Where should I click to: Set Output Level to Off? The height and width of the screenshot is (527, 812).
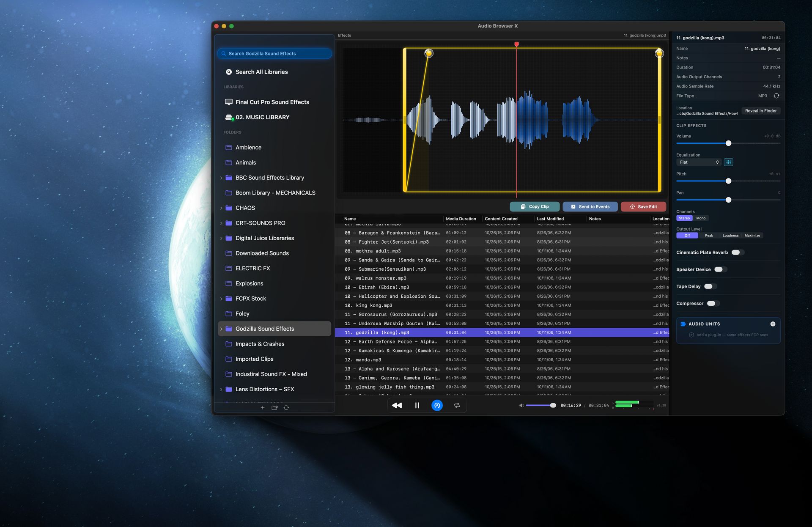click(x=687, y=236)
